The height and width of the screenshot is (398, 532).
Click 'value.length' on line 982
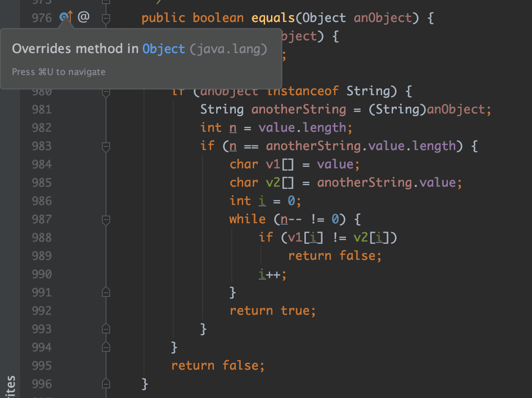pos(302,128)
